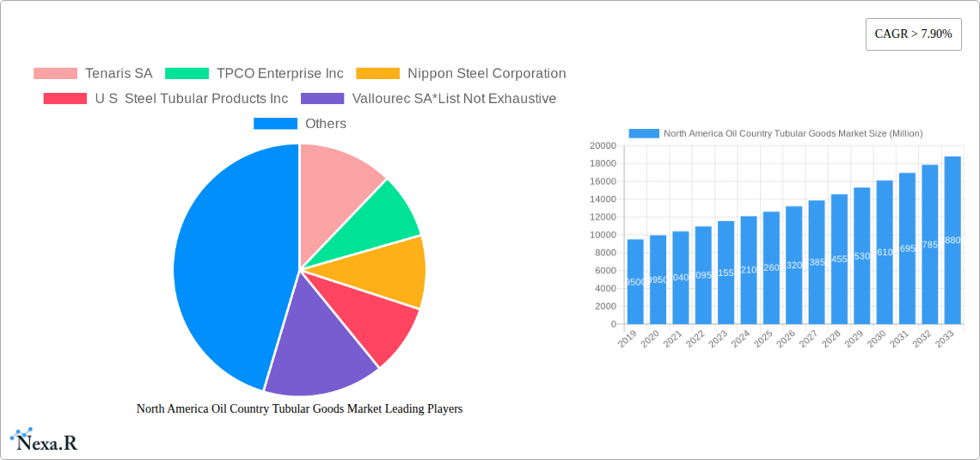The image size is (980, 460).
Task: Click the 2033 bar in chart
Action: pos(952,241)
